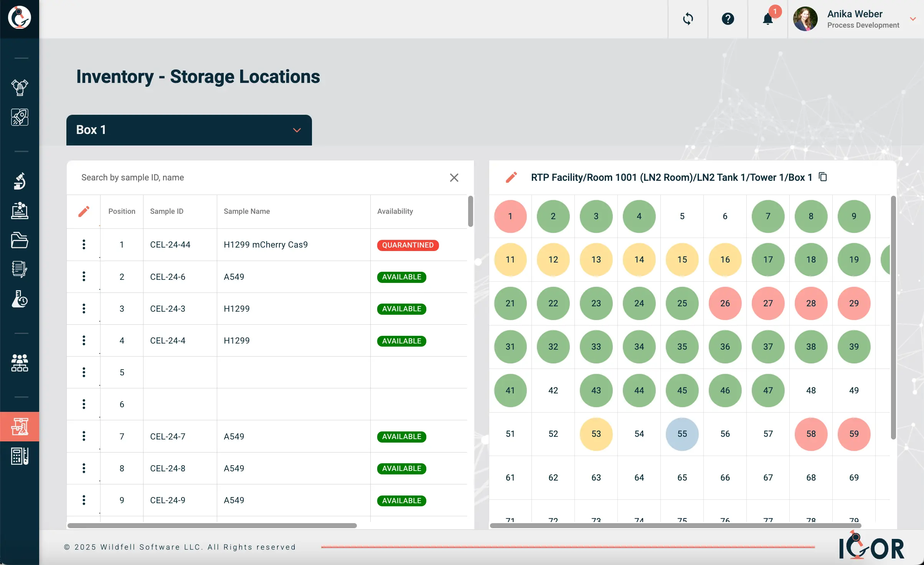Click the AVAILABLE badge for CEL-24-6
The height and width of the screenshot is (565, 924).
point(401,277)
